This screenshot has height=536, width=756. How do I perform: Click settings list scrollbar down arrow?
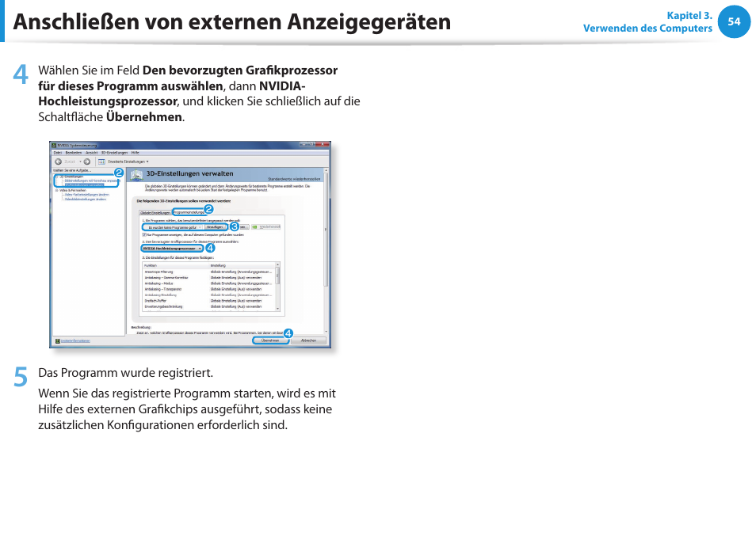click(277, 309)
